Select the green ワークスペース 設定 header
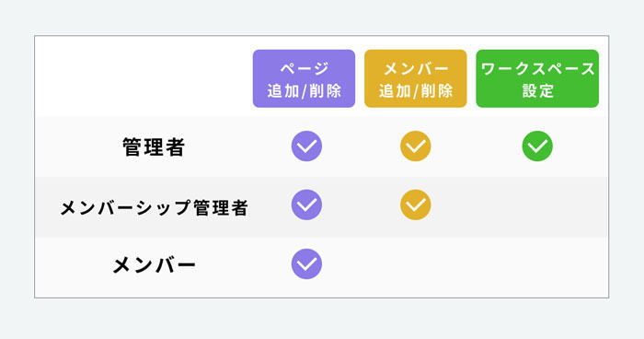This screenshot has width=644, height=339. [537, 78]
